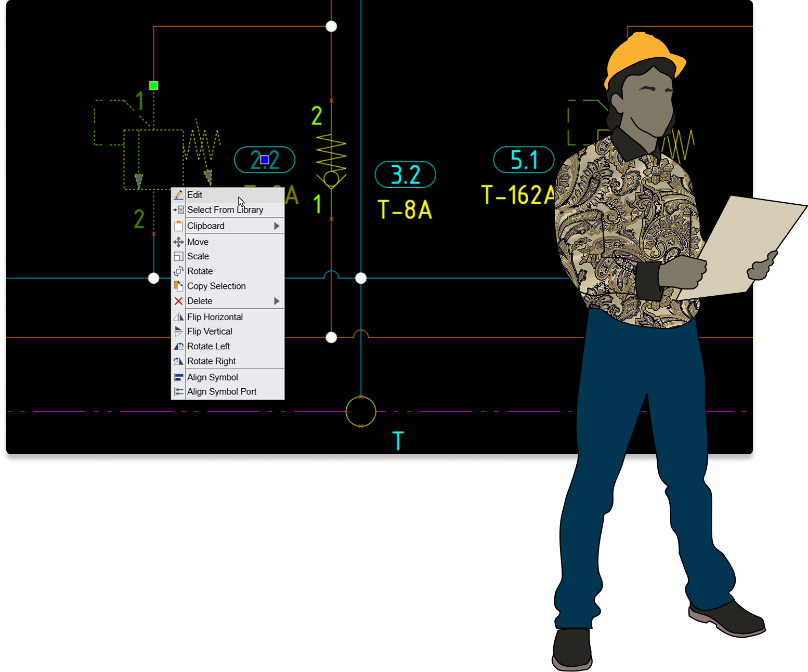Screen dimensions: 808x672
Task: Click the circular T tank symbol
Action: pyautogui.click(x=361, y=412)
